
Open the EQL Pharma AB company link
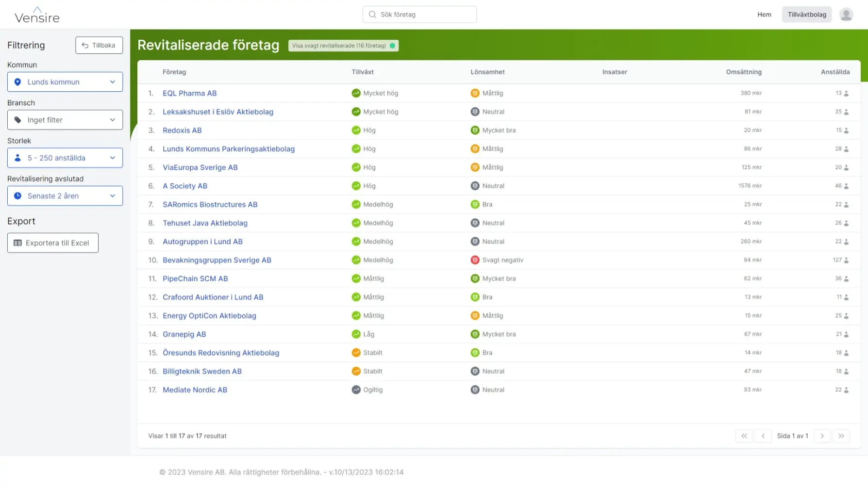point(190,93)
